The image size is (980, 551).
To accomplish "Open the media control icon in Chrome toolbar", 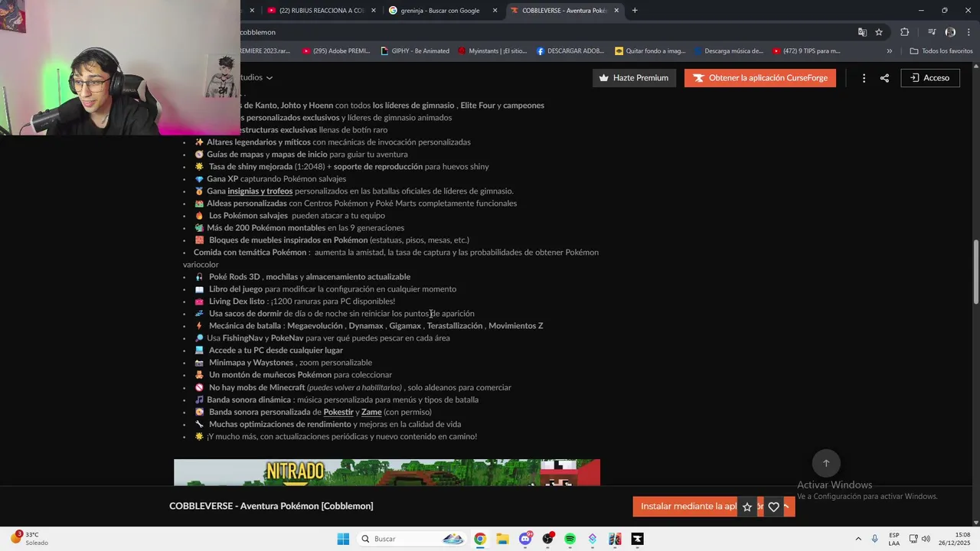I will pyautogui.click(x=932, y=32).
